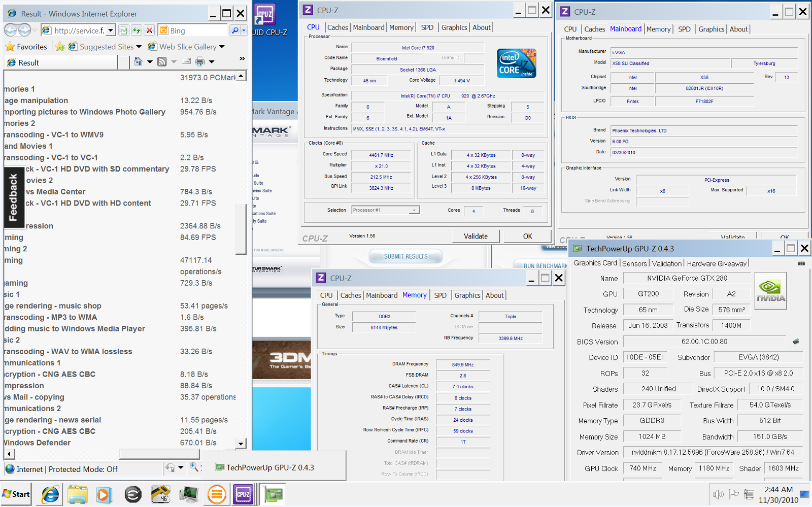The width and height of the screenshot is (812, 507).
Task: Click the Print icon in IE
Action: (x=200, y=62)
